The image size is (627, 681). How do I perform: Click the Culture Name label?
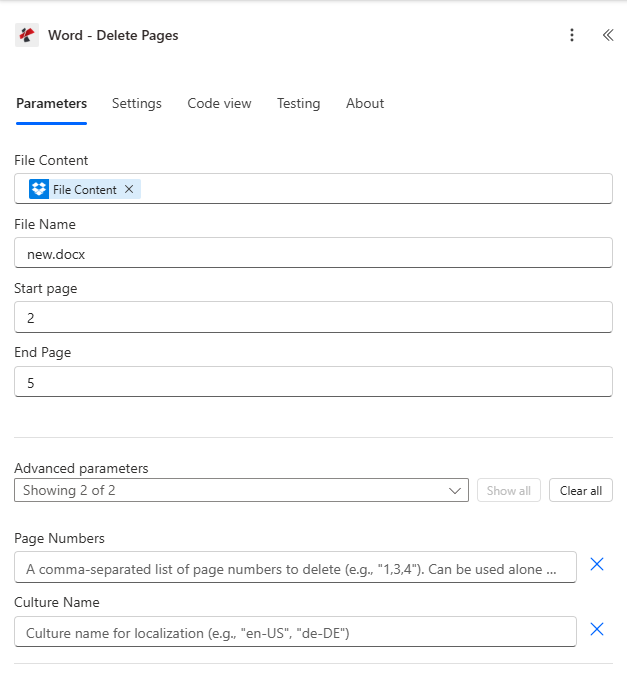click(x=57, y=602)
